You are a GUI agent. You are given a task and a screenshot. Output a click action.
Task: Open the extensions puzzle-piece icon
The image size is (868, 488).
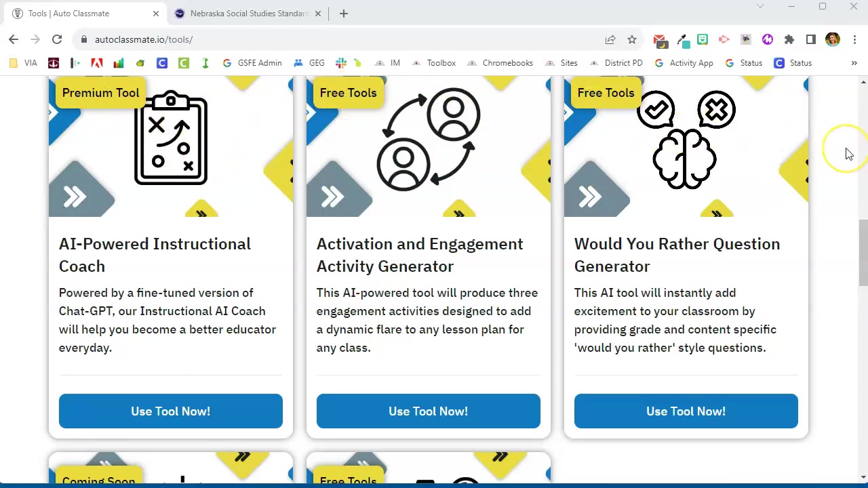[x=789, y=39]
